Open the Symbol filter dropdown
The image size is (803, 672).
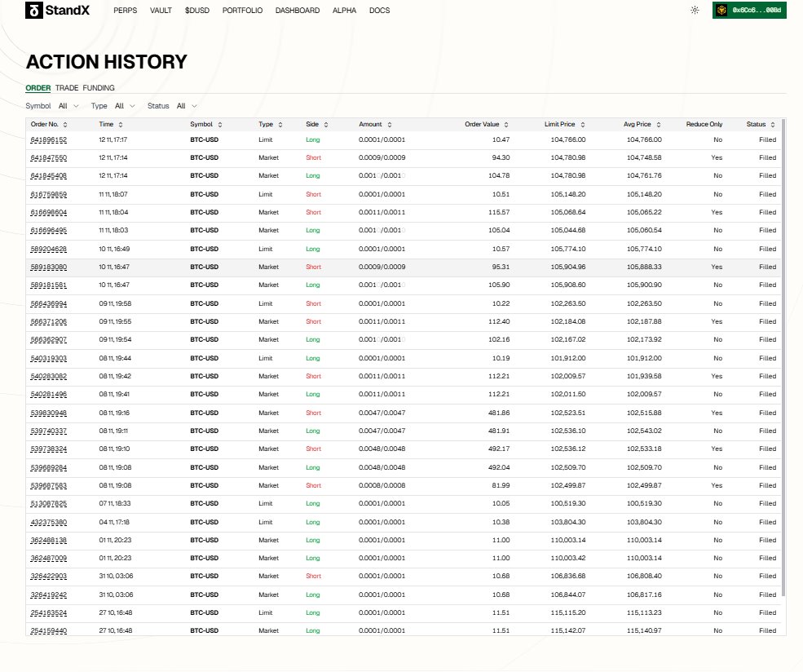click(x=68, y=106)
